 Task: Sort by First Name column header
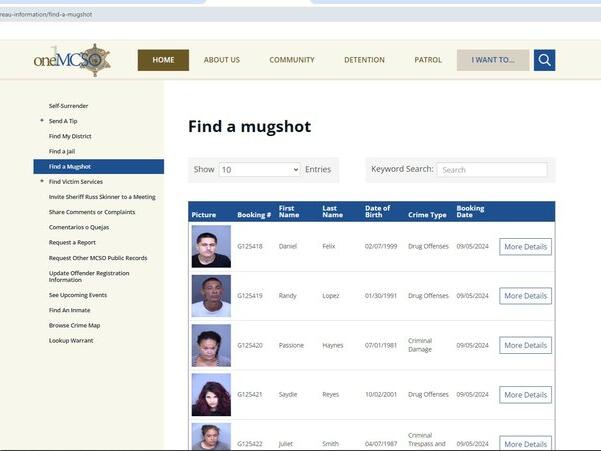click(289, 212)
